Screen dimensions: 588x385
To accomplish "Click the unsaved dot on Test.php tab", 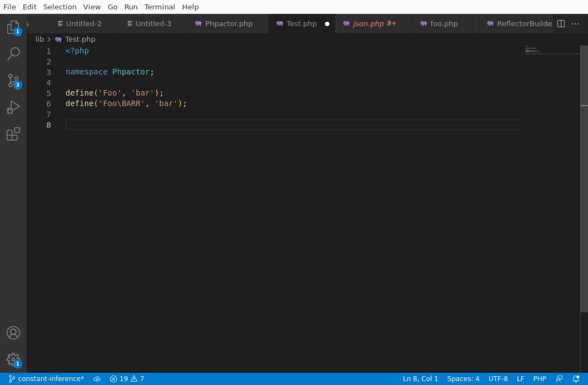I will 327,23.
